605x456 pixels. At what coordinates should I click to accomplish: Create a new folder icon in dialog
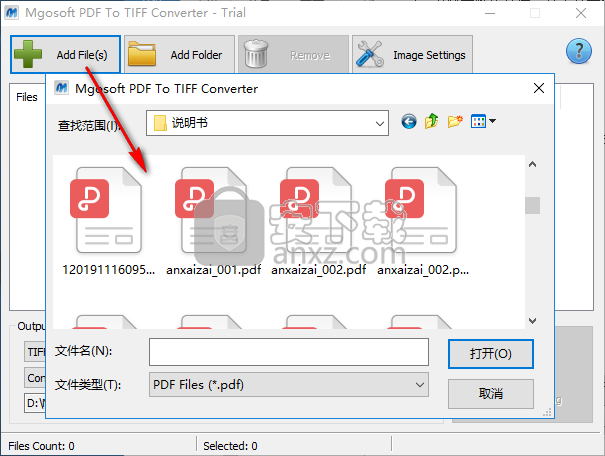(455, 122)
